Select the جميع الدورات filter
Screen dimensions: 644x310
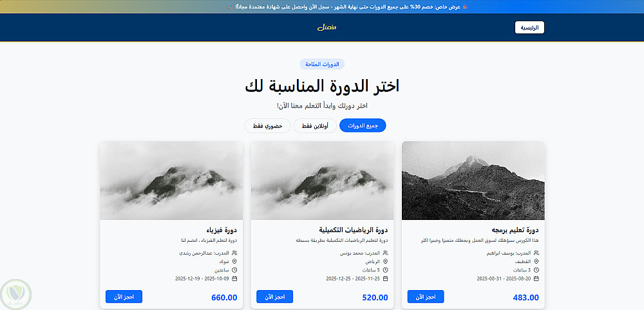363,125
